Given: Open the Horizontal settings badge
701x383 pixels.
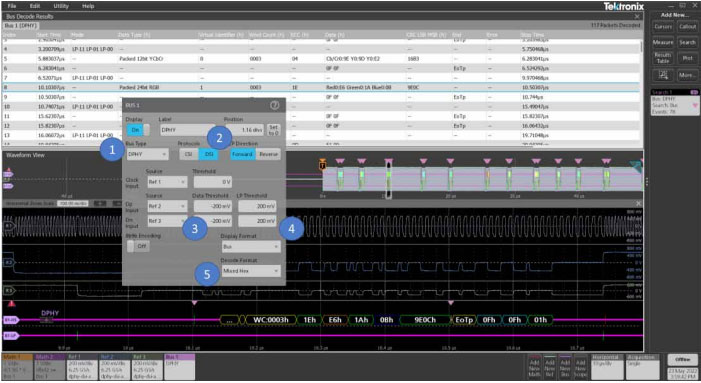Looking at the screenshot, I should [608, 367].
